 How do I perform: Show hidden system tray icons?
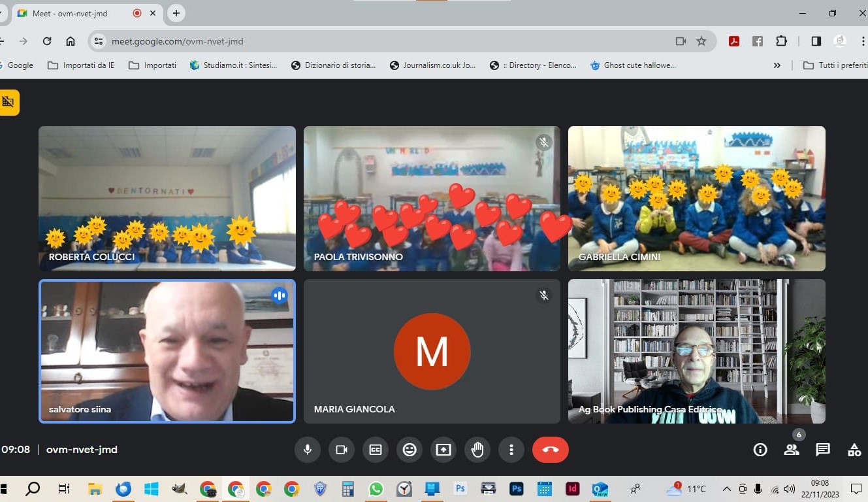[726, 489]
